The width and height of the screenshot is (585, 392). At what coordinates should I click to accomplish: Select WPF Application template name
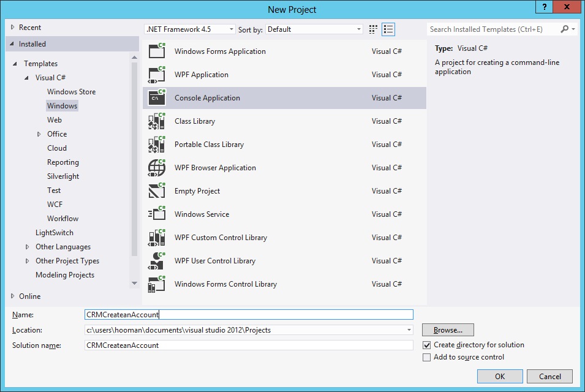point(202,75)
